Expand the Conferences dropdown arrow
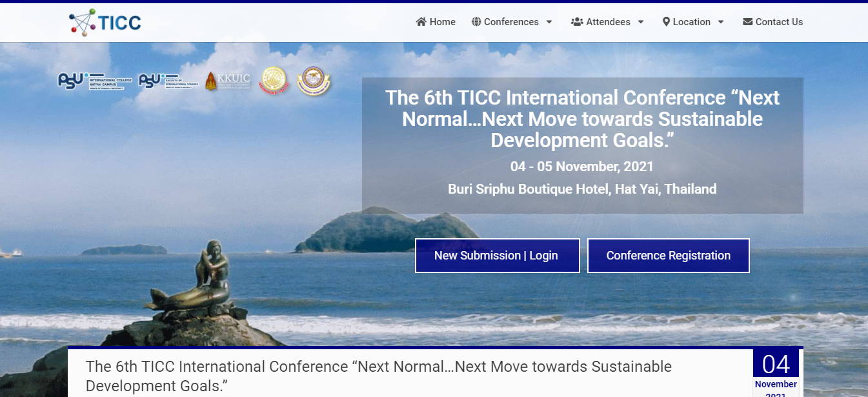Screen dimensions: 868x397 click(549, 22)
